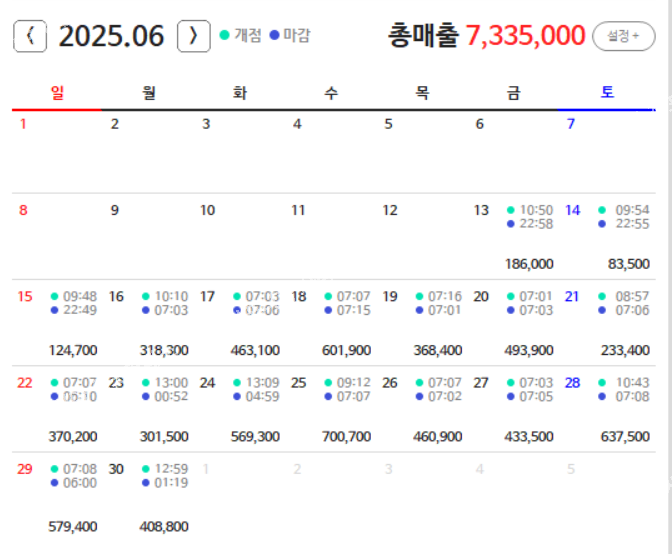This screenshot has width=672, height=554.
Task: Go to next month with right arrow
Action: click(193, 37)
